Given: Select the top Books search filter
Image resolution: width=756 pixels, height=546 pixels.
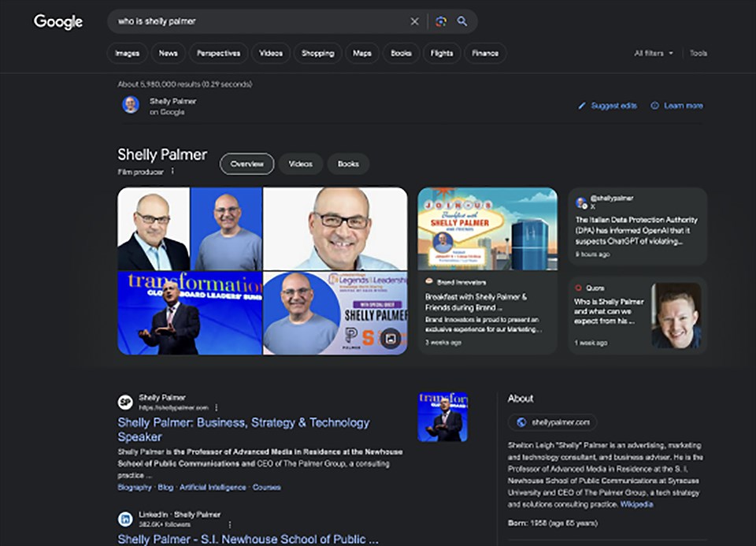Looking at the screenshot, I should tap(401, 53).
